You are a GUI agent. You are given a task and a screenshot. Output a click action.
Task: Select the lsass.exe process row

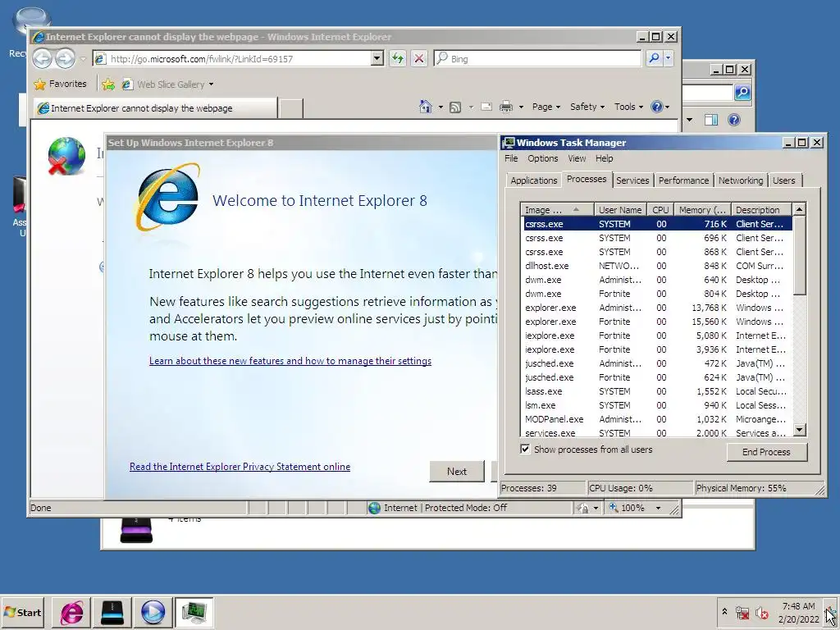point(658,391)
